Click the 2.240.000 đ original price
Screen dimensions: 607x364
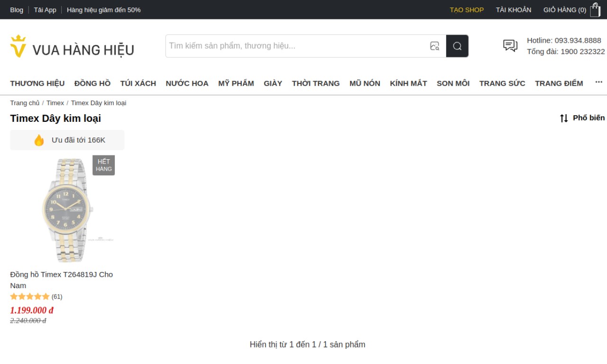28,321
